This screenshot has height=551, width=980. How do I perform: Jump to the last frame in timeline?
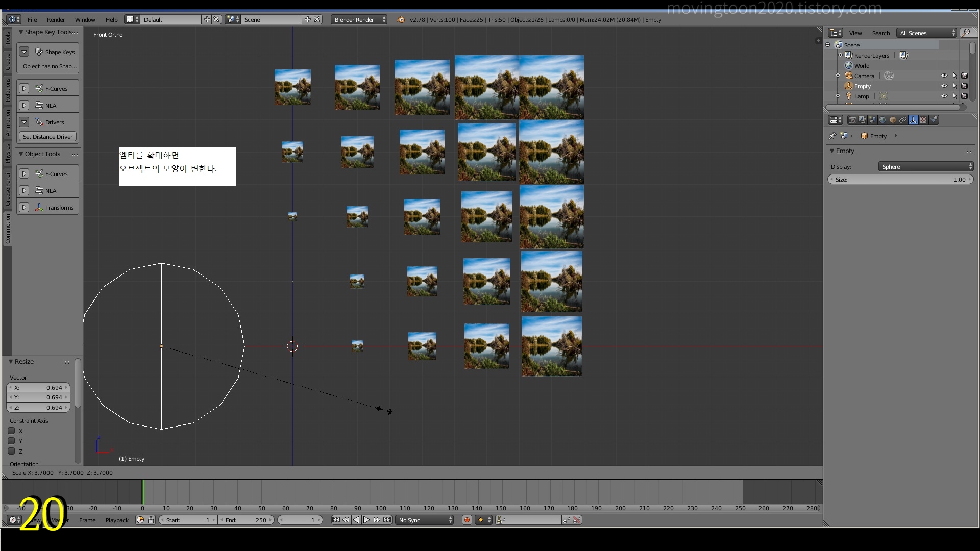(387, 520)
